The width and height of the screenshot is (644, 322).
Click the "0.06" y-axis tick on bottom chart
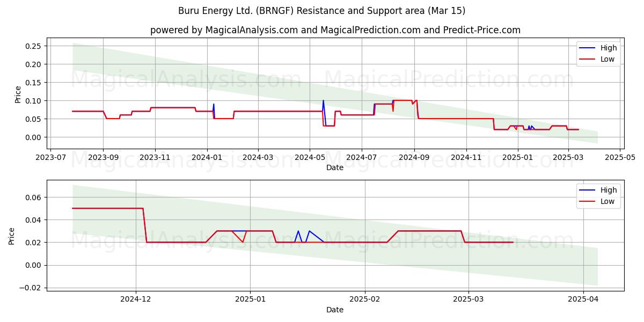34,197
